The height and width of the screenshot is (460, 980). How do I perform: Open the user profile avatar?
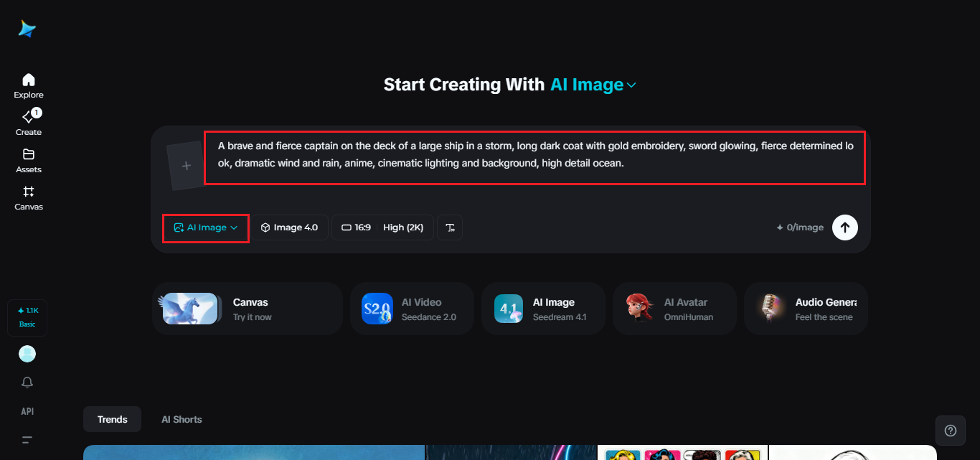coord(27,354)
